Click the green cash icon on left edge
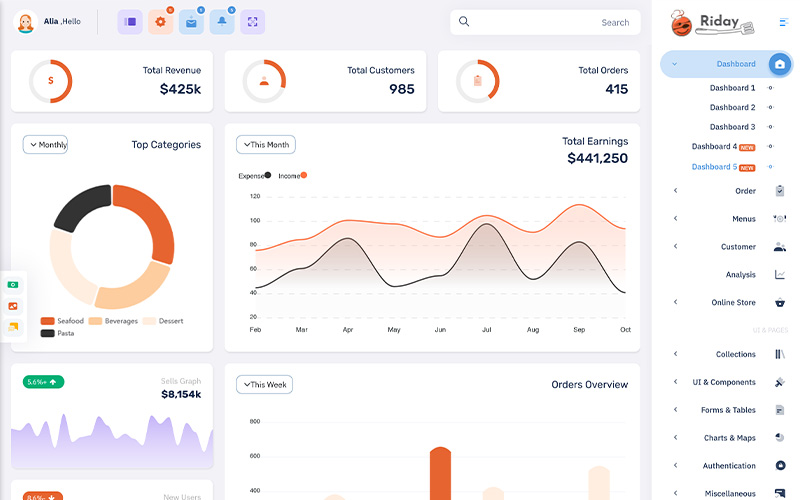800x500 pixels. click(x=13, y=285)
